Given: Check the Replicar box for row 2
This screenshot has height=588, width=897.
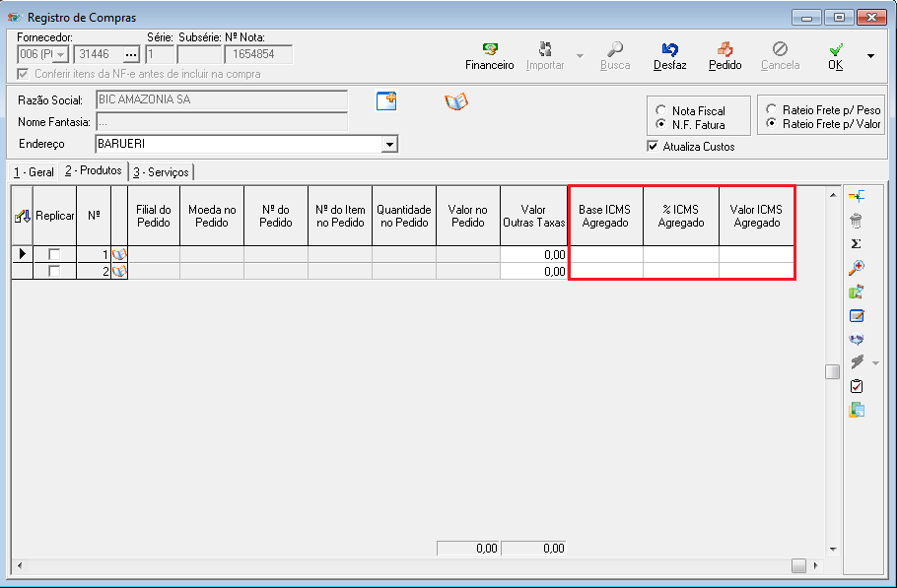Looking at the screenshot, I should 54,271.
